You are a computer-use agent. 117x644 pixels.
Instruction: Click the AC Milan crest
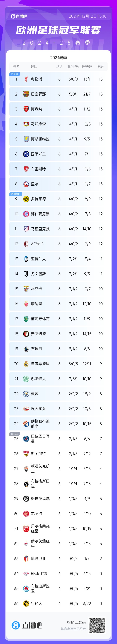[26, 244]
